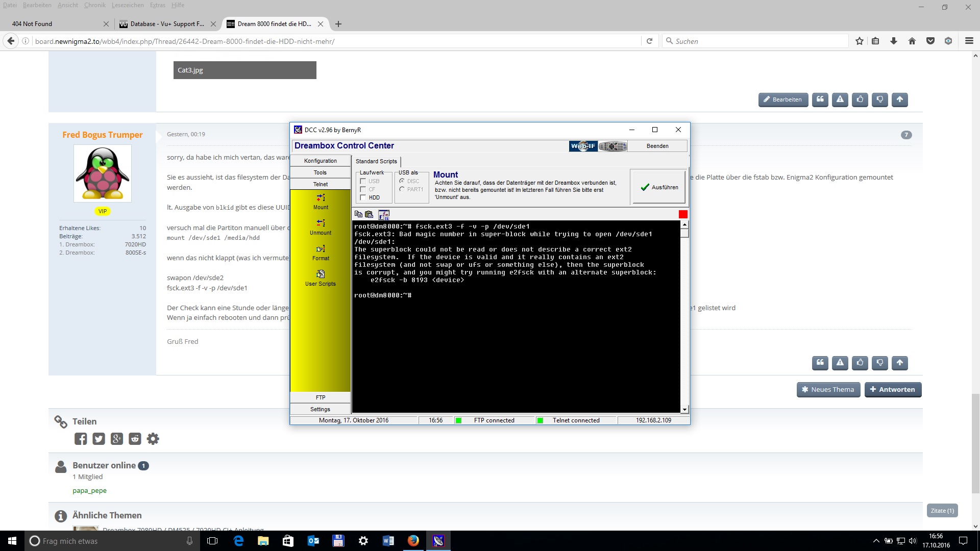This screenshot has width=980, height=551.
Task: Report Fred Bogus Trumper's post
Action: coord(840,363)
